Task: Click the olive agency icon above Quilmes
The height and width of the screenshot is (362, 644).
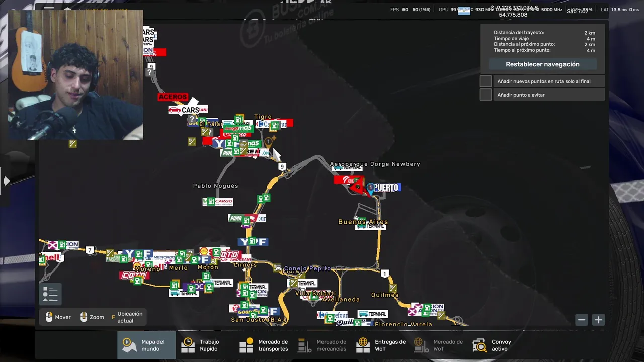Action: 393,288
